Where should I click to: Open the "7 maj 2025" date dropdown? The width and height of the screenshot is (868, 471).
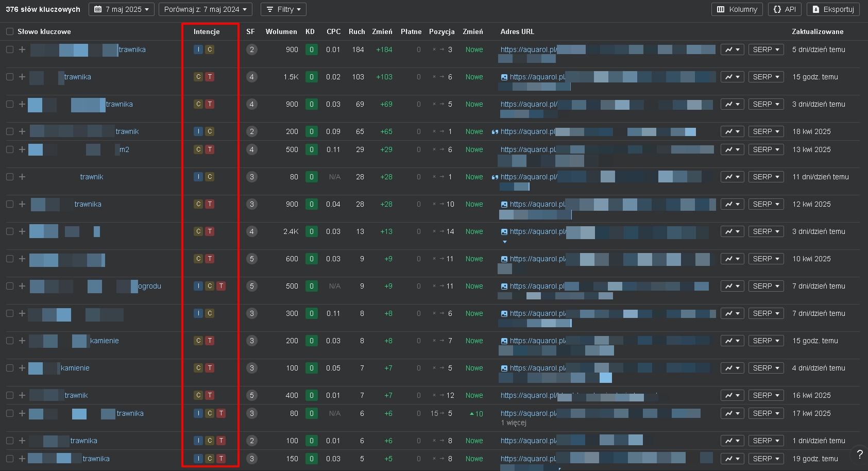122,9
